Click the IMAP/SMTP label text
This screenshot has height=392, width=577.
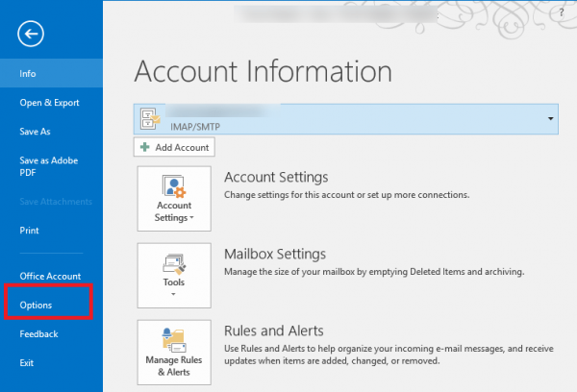tap(195, 127)
